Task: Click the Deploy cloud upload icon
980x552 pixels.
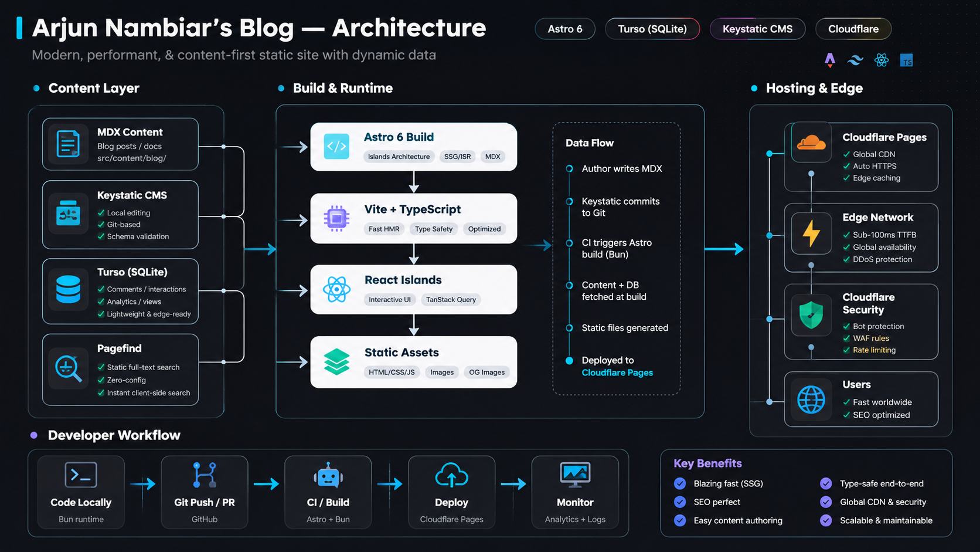Action: (451, 476)
